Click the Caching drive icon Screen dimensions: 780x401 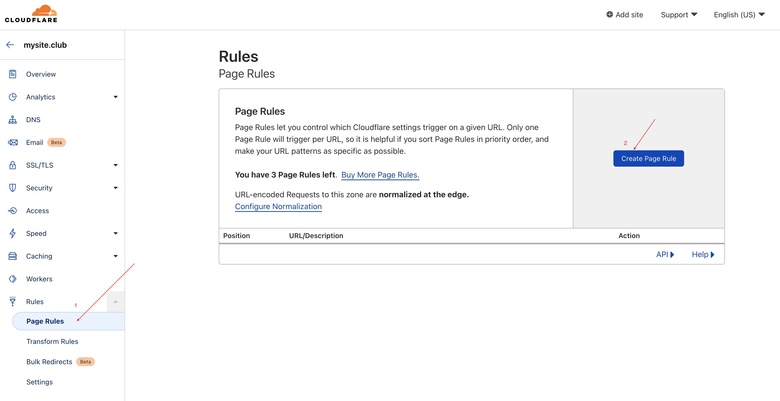pos(13,256)
